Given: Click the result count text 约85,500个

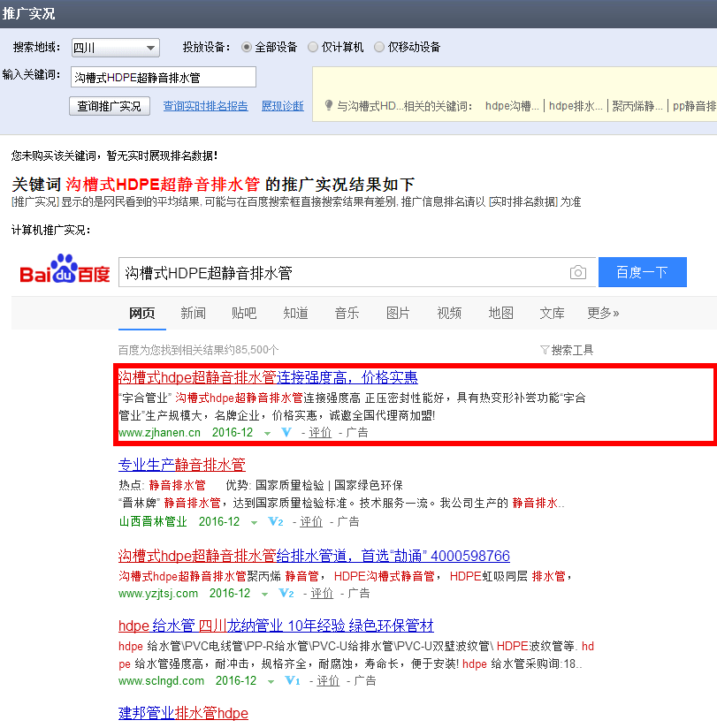Looking at the screenshot, I should [251, 350].
